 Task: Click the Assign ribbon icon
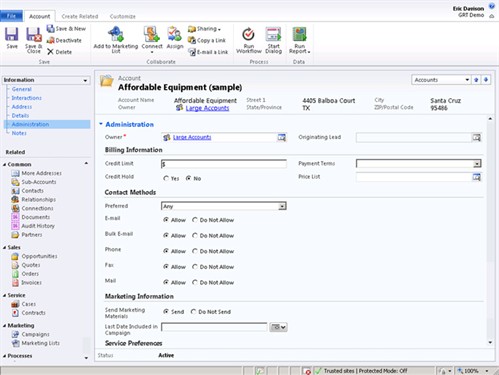tap(175, 38)
